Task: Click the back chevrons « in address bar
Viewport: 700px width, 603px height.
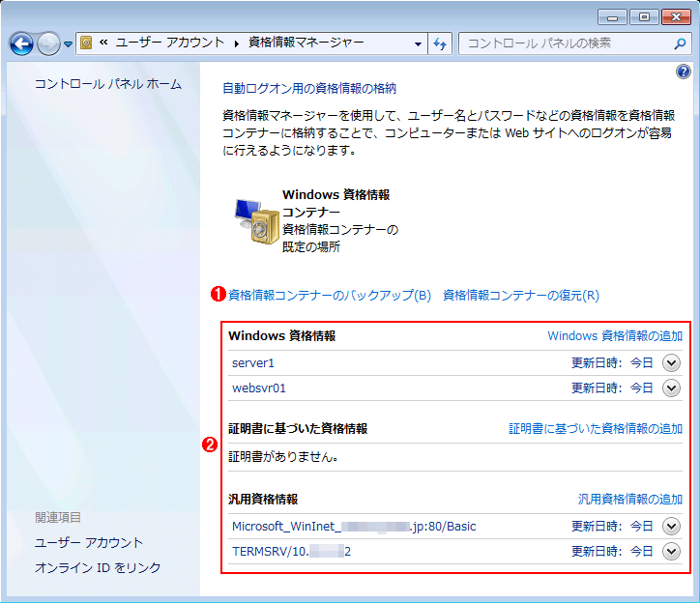Action: point(103,43)
